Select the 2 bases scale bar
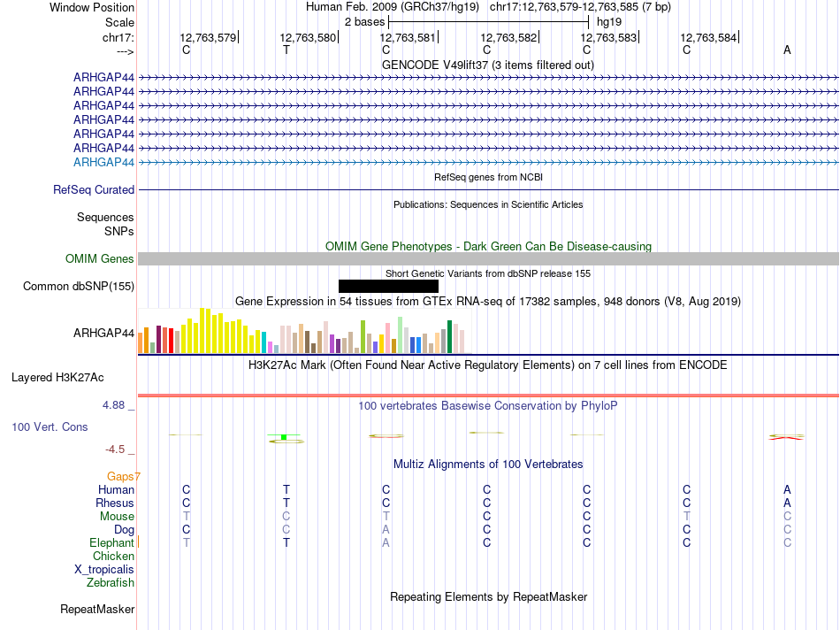 coord(489,22)
